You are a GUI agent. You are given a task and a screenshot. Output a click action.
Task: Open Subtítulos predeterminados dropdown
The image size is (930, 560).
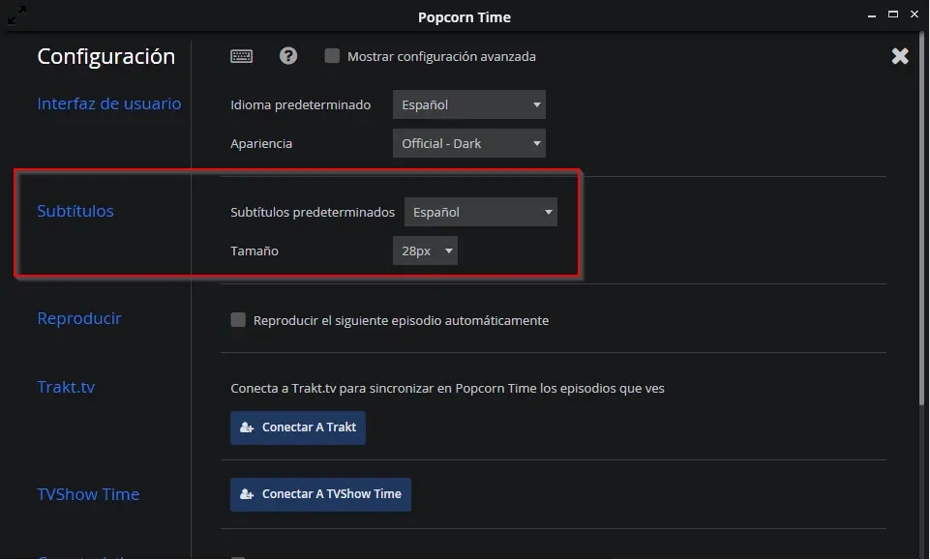point(480,212)
